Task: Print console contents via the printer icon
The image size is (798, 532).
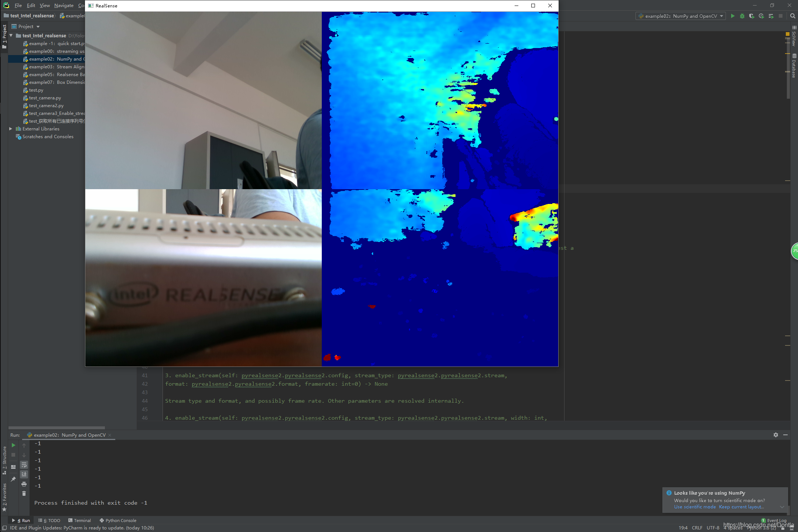Action: (24, 484)
